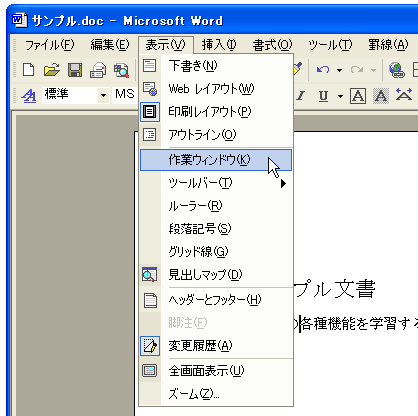Click the アウトライン list icon
The image size is (418, 416).
[150, 135]
